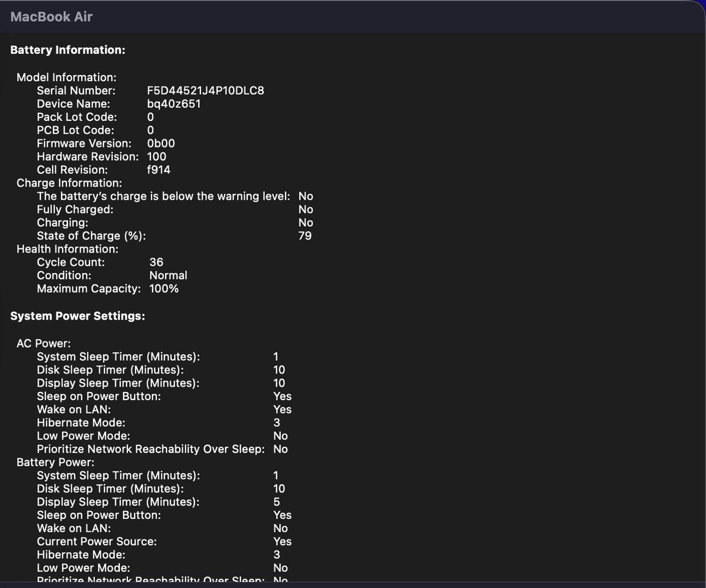Screen dimensions: 706x588
Task: Select Display Sleep Timer label under Battery Power
Action: [118, 502]
